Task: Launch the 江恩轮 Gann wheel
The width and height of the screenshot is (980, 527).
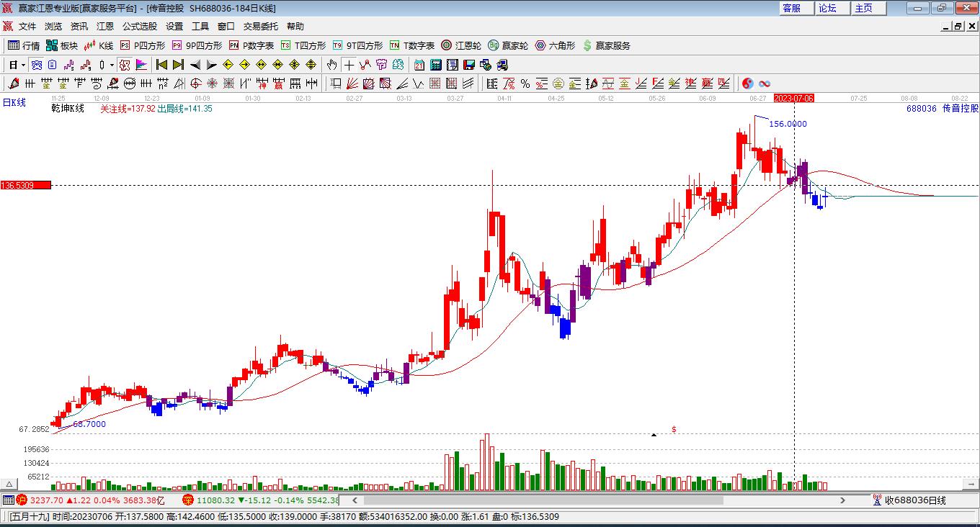Action: click(461, 45)
